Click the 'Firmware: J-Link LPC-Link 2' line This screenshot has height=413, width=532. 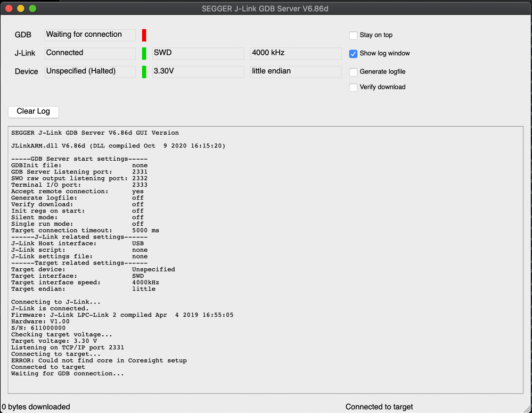[122, 315]
